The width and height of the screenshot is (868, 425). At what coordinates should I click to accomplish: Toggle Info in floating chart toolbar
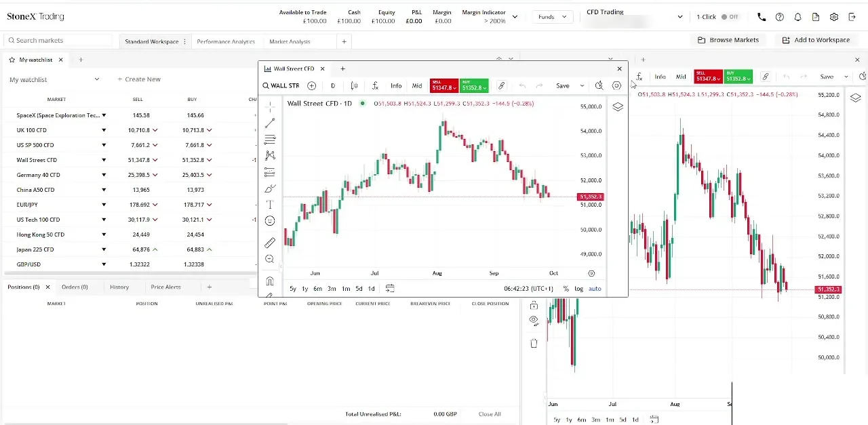[396, 86]
